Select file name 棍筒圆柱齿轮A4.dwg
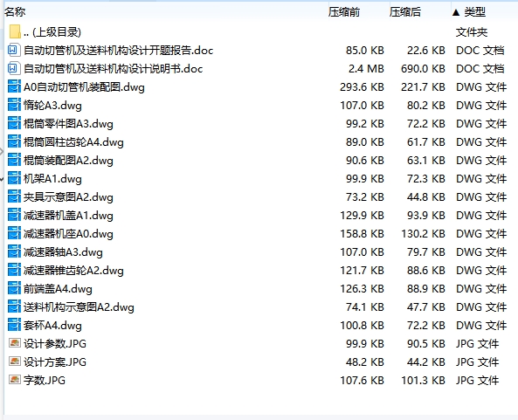The width and height of the screenshot is (518, 420). click(x=73, y=142)
